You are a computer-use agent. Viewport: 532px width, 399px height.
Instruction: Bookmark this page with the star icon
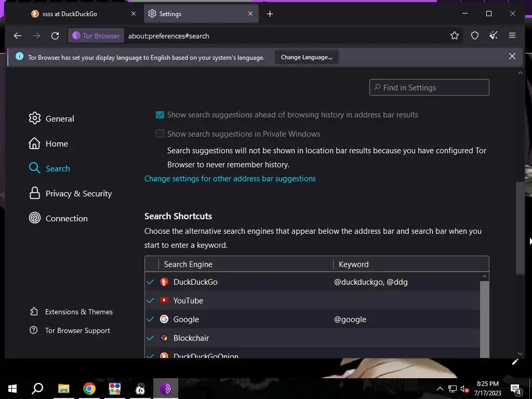[454, 35]
